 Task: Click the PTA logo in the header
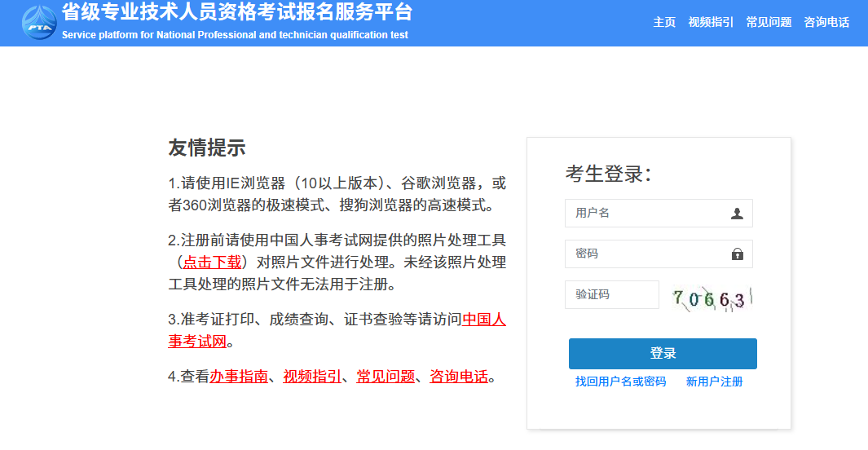click(x=38, y=24)
